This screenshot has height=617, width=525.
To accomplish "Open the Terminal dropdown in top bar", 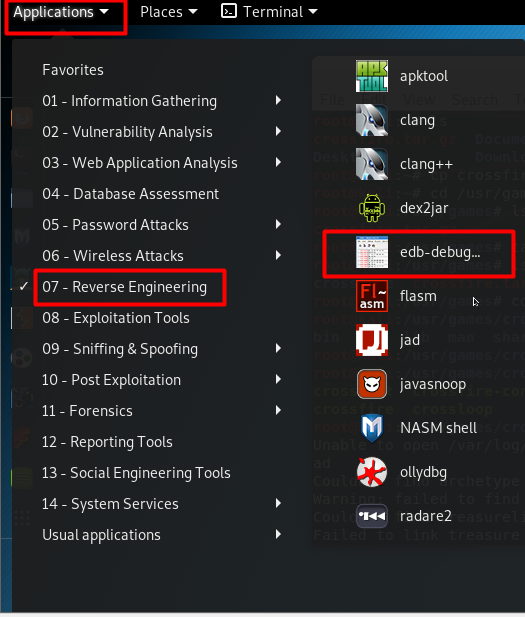I will coord(269,12).
